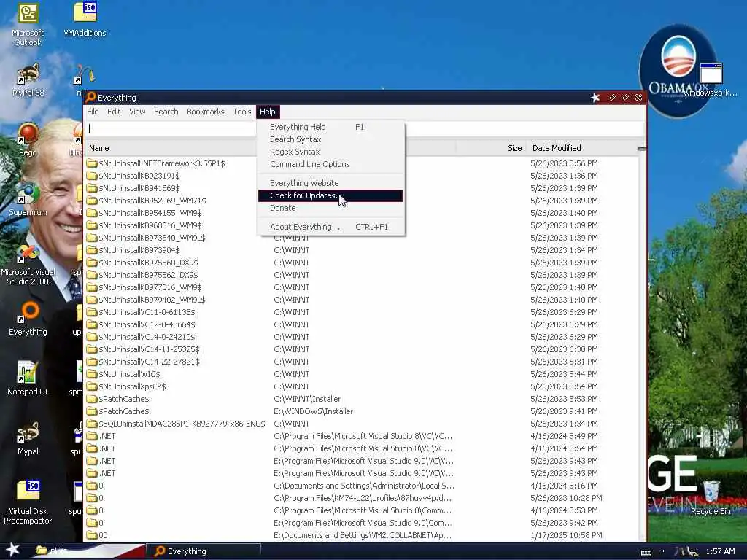Open Microsoft Visual Studio 2008 shortcut

28,265
